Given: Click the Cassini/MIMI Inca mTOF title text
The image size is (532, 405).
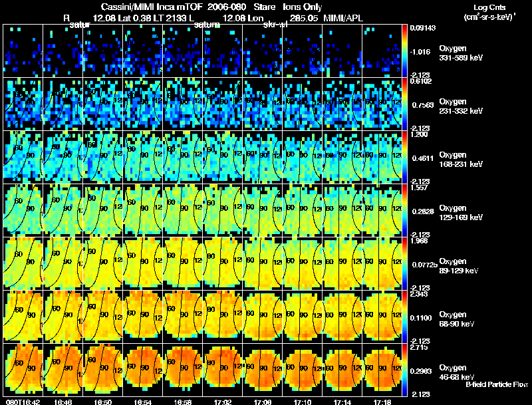Looking at the screenshot, I should 152,7.
